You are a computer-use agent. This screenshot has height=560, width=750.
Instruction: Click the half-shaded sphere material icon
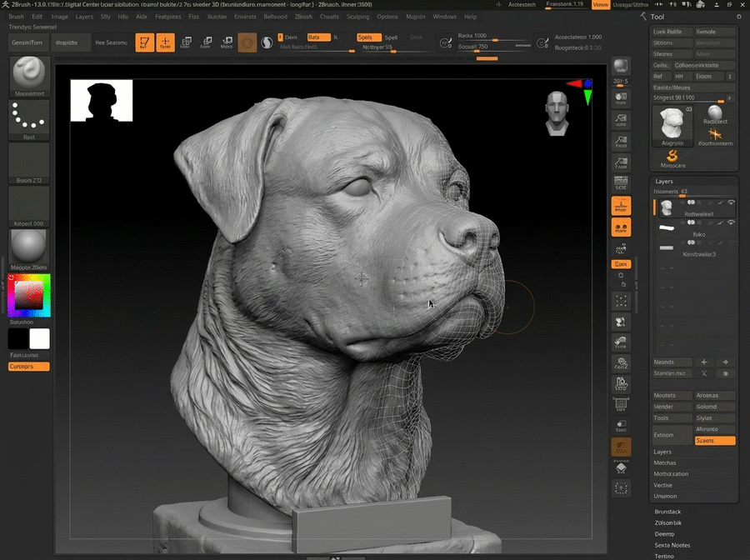pyautogui.click(x=267, y=43)
